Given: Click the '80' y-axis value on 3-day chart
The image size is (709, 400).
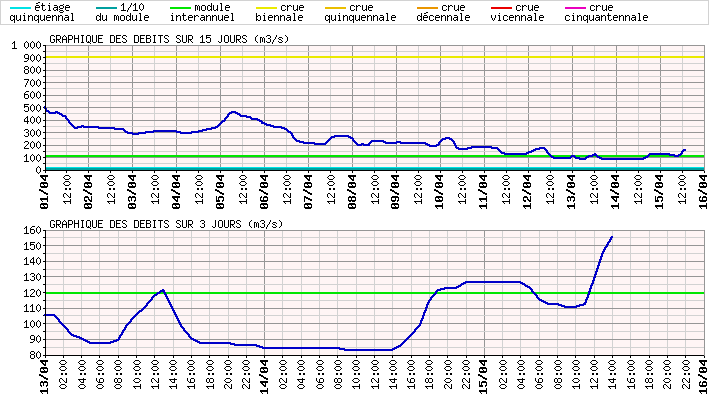Looking at the screenshot, I should point(36,355).
